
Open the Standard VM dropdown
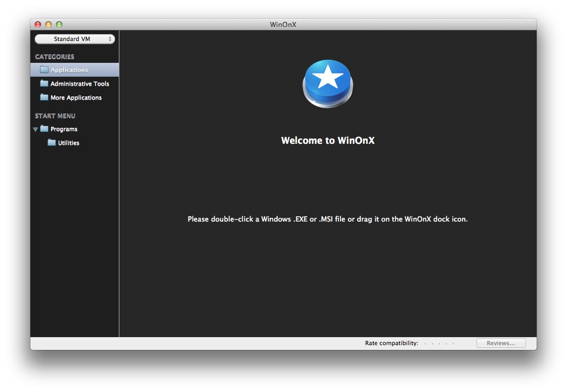[x=75, y=39]
